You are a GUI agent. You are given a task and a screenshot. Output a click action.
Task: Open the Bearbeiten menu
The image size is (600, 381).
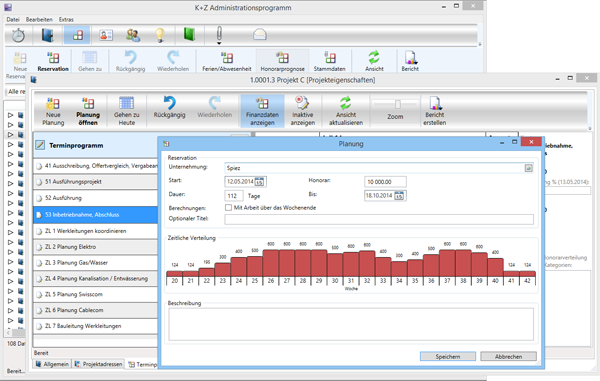(39, 20)
